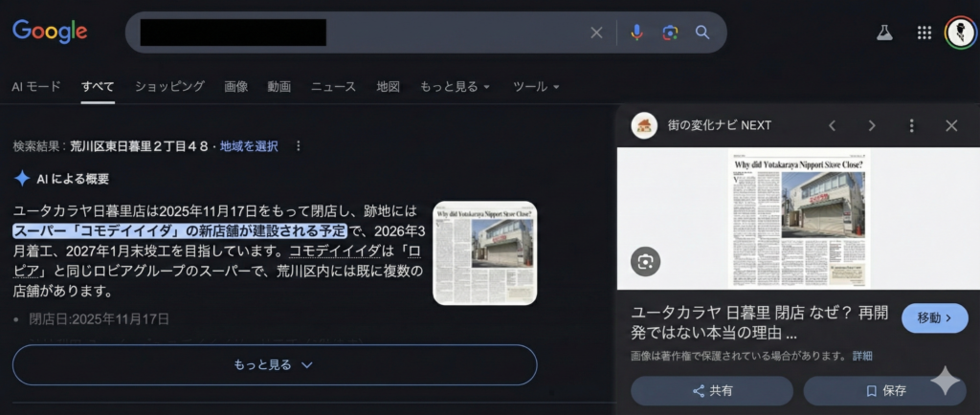Clear the search box with X icon
This screenshot has height=415, width=980.
(597, 33)
